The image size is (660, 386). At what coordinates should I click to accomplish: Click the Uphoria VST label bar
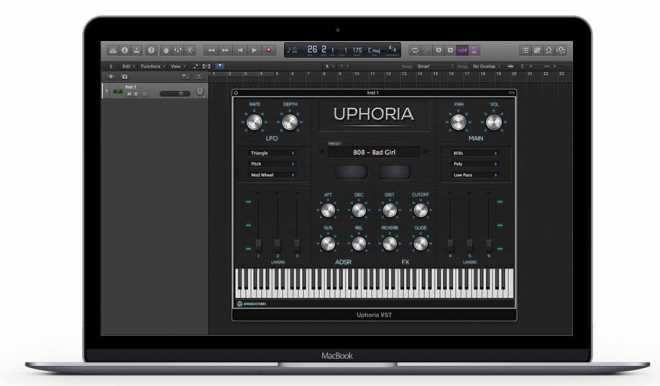point(374,315)
